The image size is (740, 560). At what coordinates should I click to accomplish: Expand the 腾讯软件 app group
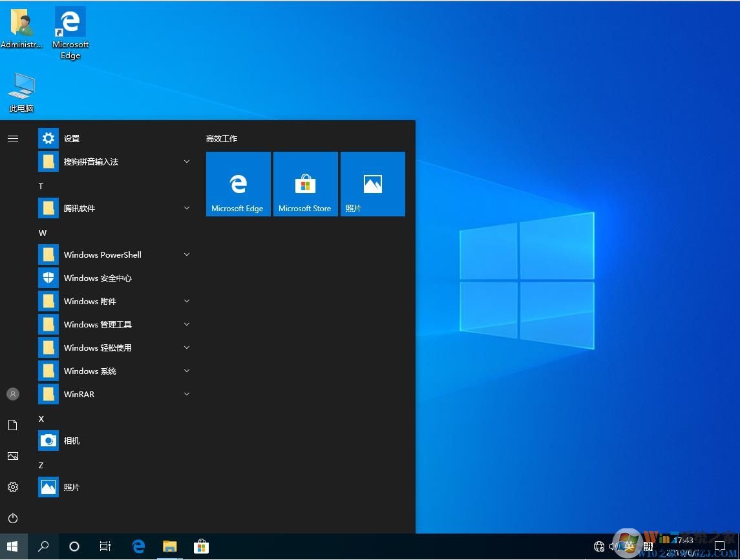pos(186,208)
